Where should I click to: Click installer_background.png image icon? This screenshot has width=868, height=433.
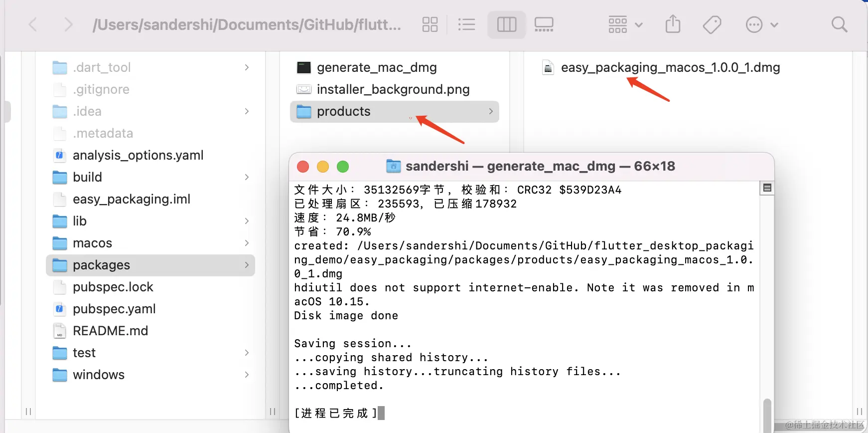(x=304, y=89)
